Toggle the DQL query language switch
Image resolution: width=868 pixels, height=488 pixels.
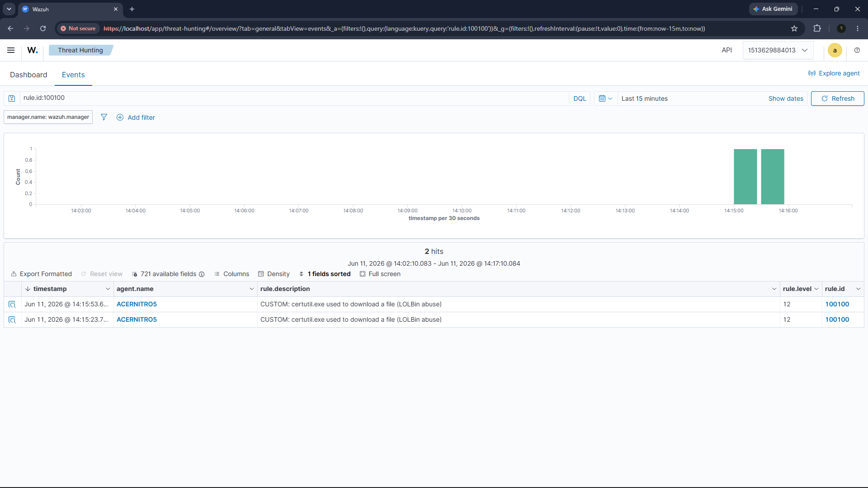(580, 99)
